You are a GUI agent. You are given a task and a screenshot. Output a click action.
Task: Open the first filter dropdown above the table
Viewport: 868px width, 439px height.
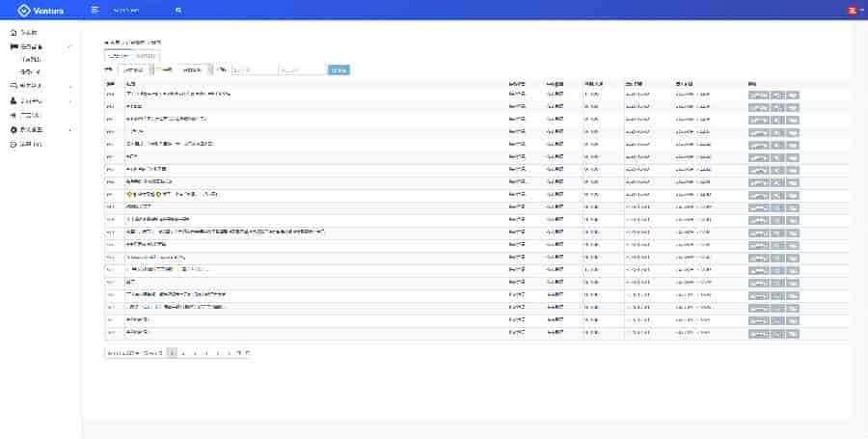(135, 69)
